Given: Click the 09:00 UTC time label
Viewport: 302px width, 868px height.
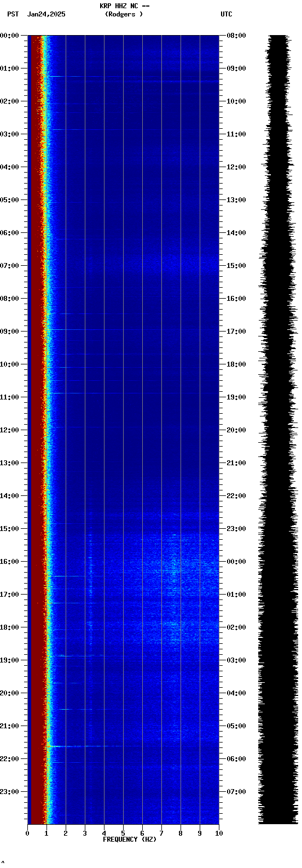Looking at the screenshot, I should tap(236, 68).
